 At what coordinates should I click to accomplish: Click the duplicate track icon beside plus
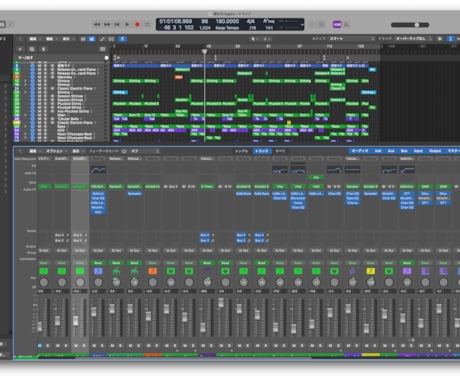tap(32, 49)
